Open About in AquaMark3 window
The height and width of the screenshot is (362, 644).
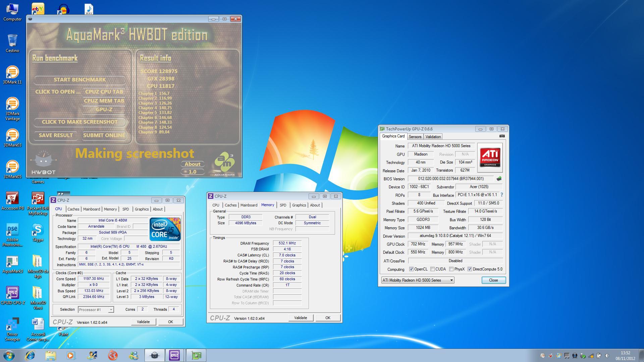click(193, 164)
